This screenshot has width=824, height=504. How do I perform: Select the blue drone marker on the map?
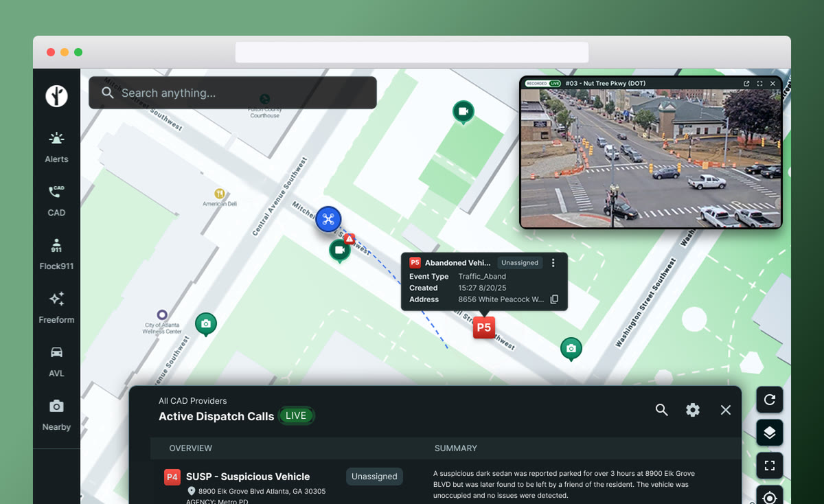click(x=328, y=219)
